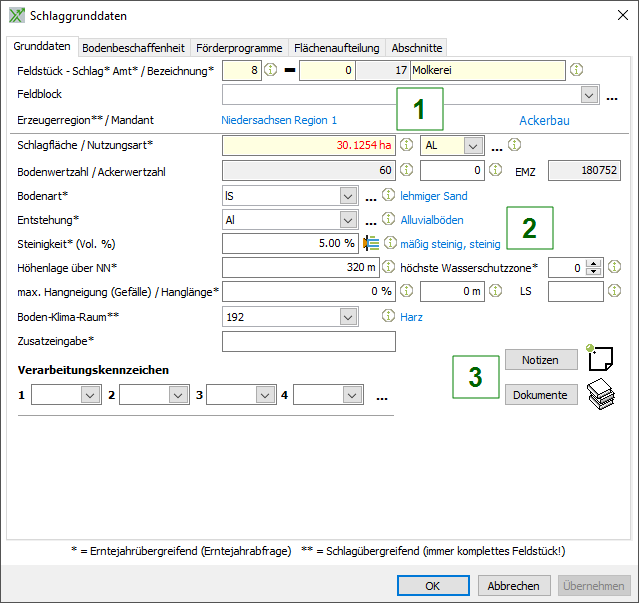639x603 pixels.
Task: Click the Zusatzeingabe input field
Action: (309, 342)
